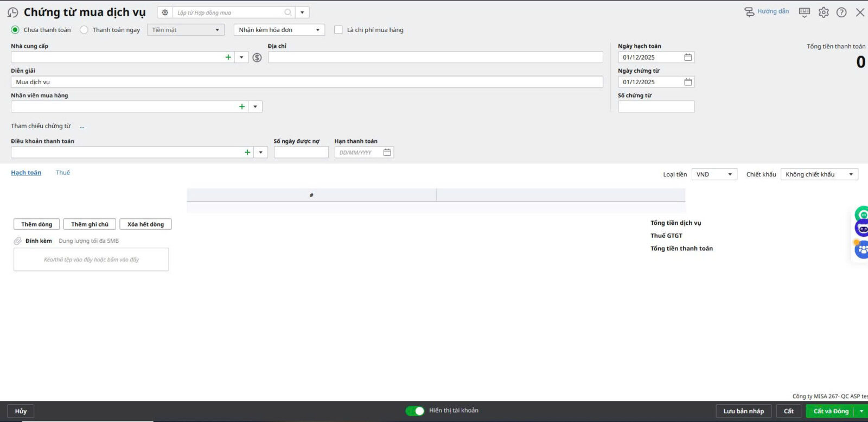Viewport: 868px width, 422px height.
Task: Select the Thanh toán ngay radio option
Action: [84, 30]
